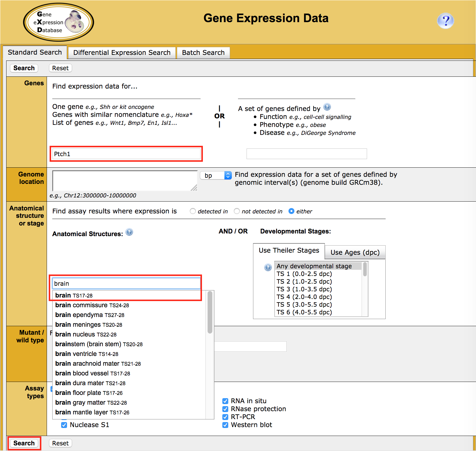Click the Gene Expression Database logo

pos(58,22)
